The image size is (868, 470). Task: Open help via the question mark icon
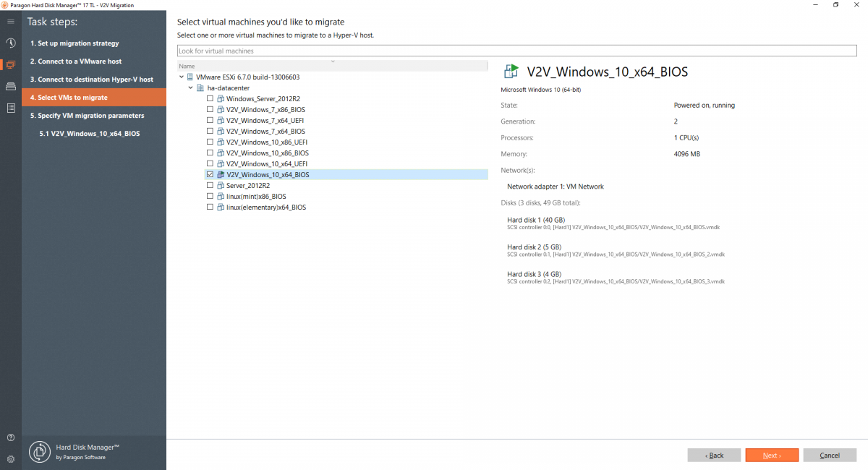coord(10,437)
